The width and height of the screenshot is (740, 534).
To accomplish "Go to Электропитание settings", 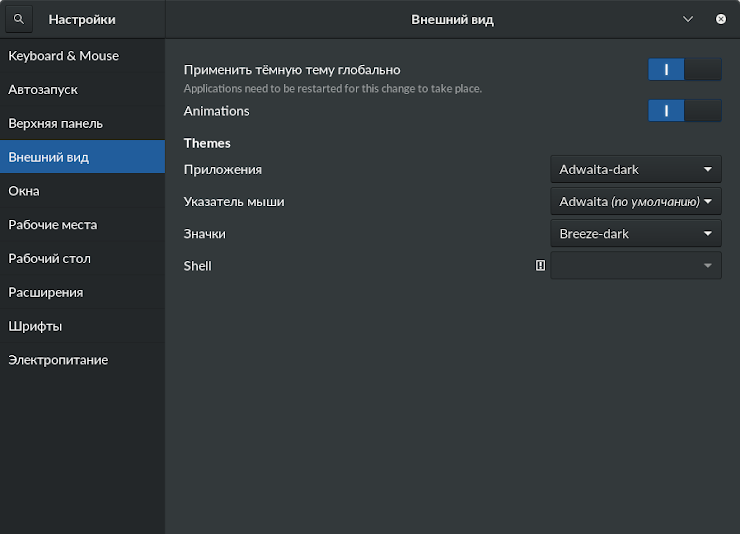I will tap(58, 360).
